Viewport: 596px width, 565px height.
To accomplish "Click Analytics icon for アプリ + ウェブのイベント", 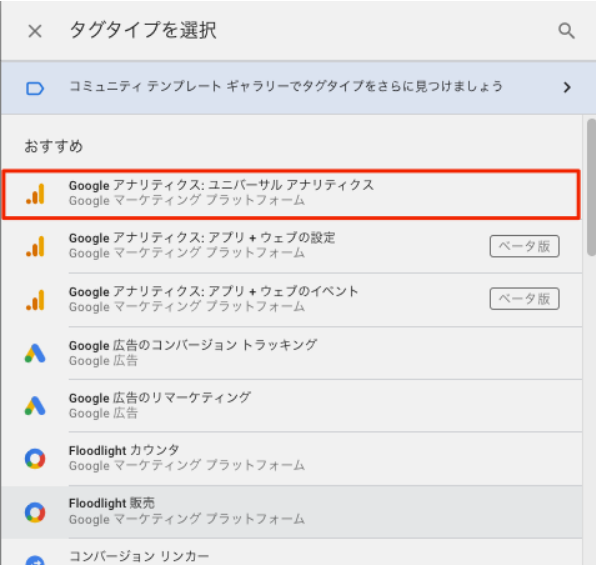I will tap(35, 300).
